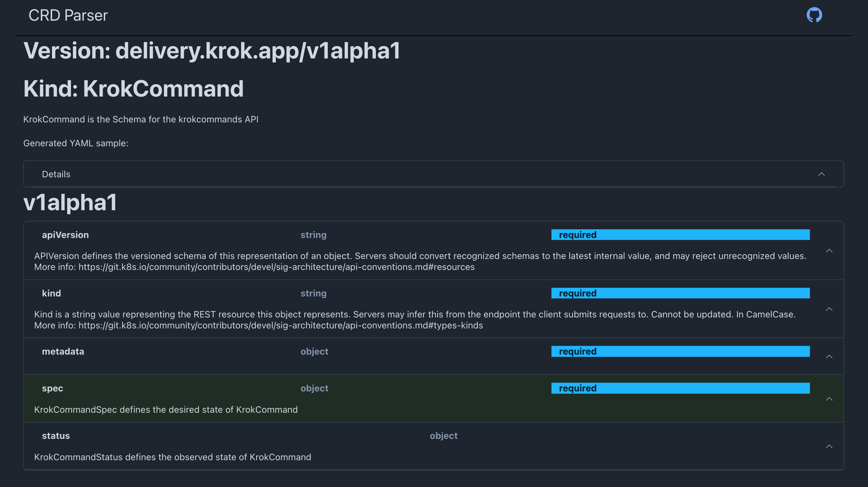Collapse the spec row chevron
Viewport: 868px width, 487px height.
pos(829,399)
